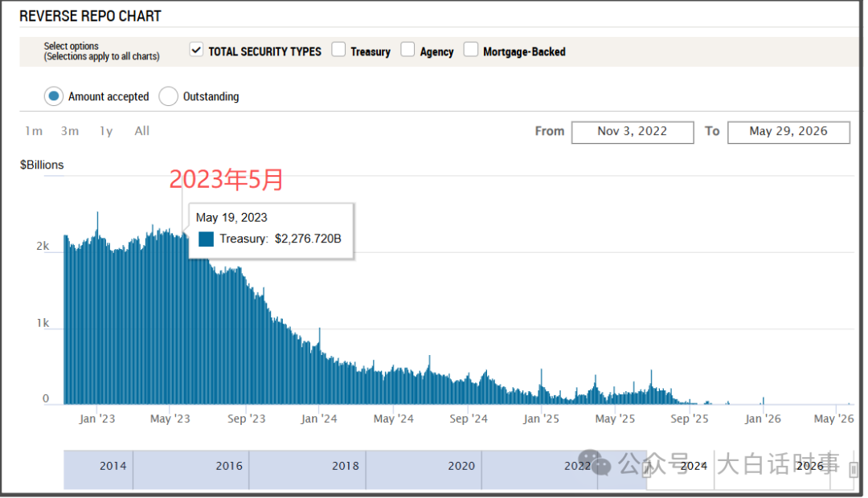Check the Mortgage-Backed option
868x498 pixels.
coord(470,49)
